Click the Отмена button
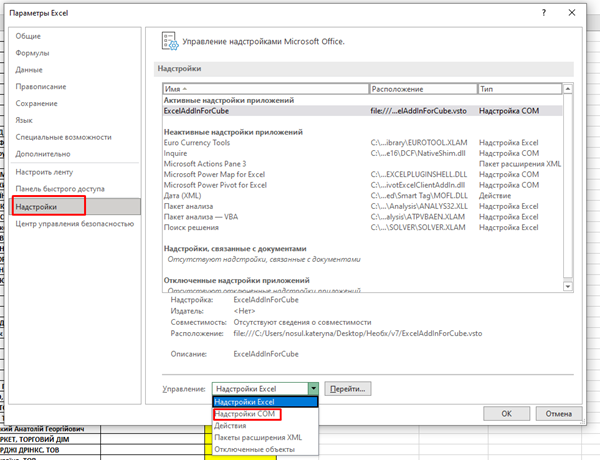600x460 pixels. pyautogui.click(x=559, y=414)
